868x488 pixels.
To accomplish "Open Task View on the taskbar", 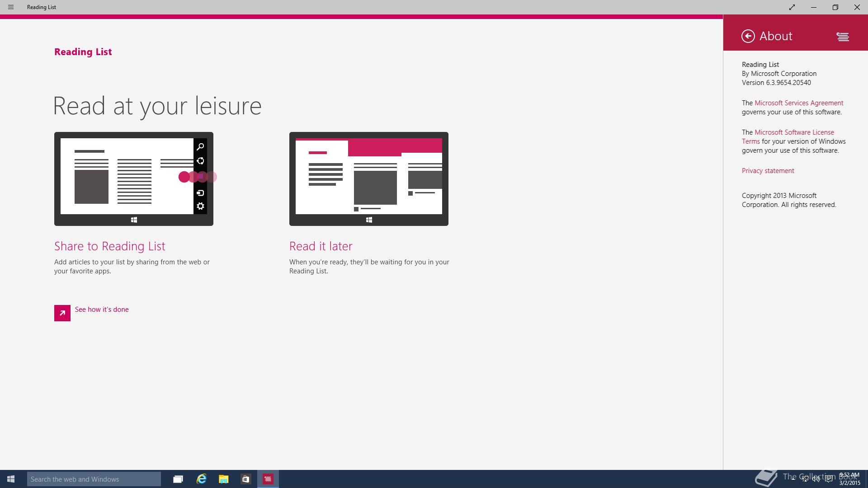I will click(x=178, y=479).
